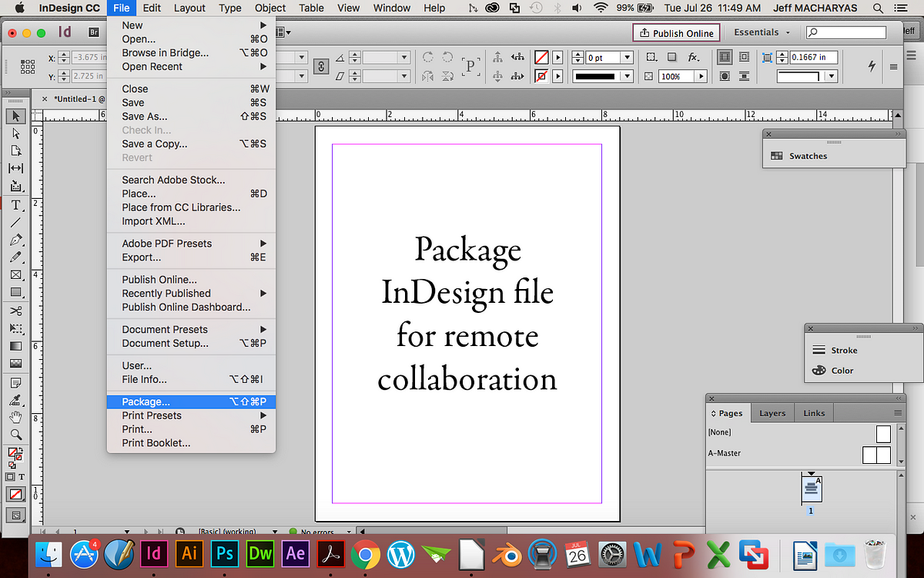The height and width of the screenshot is (578, 924).
Task: Select the Selection tool arrow
Action: (15, 116)
